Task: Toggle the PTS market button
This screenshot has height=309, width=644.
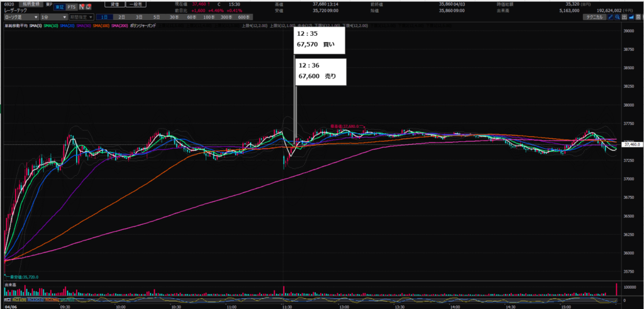Action: coord(71,6)
